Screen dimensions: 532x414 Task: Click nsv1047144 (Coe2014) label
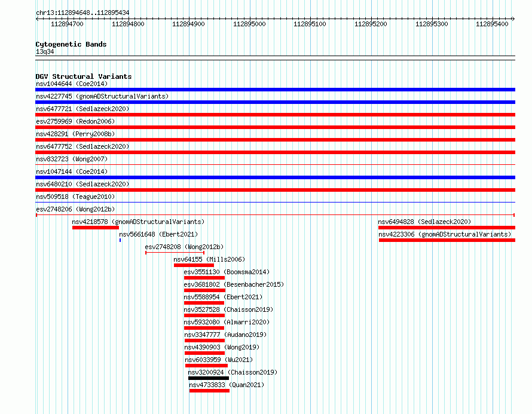coord(72,171)
